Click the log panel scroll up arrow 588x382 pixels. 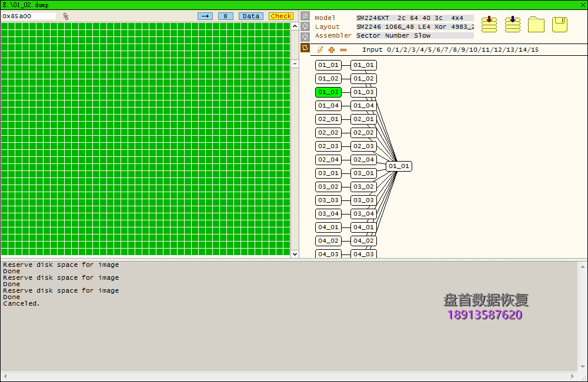click(582, 267)
